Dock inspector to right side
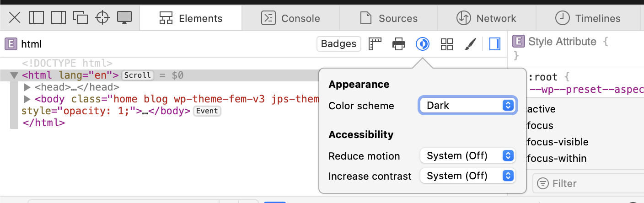Image resolution: width=644 pixels, height=203 pixels. pos(58,18)
